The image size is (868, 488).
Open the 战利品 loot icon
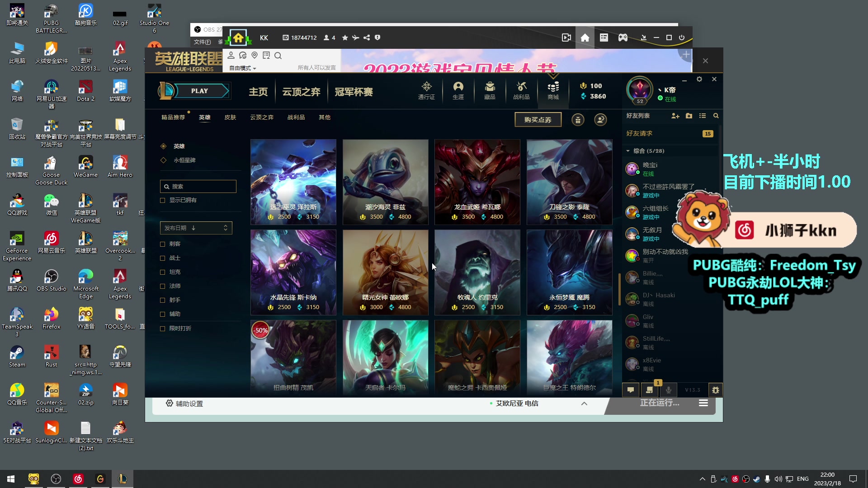coord(521,90)
